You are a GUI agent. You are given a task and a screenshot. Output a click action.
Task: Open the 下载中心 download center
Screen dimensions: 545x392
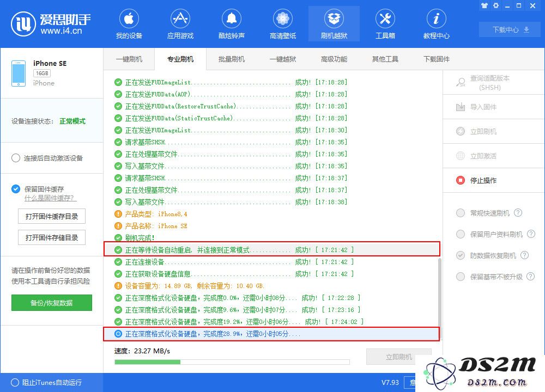[x=511, y=29]
